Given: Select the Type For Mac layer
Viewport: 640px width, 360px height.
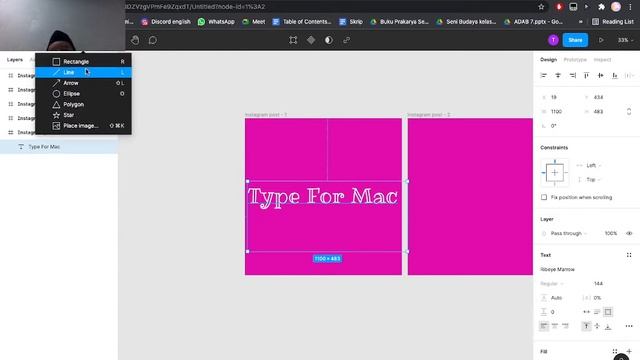Looking at the screenshot, I should pos(59,147).
